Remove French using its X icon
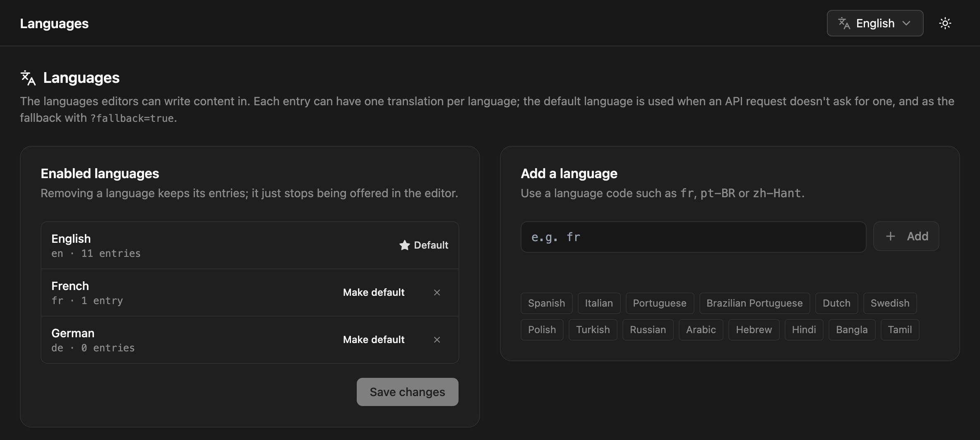980x440 pixels. point(437,293)
